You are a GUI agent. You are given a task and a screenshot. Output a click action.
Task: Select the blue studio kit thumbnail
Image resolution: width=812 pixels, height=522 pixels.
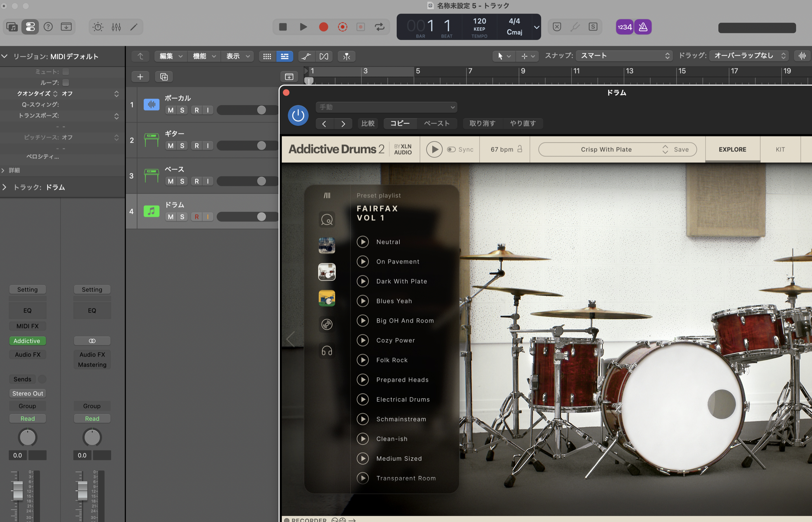pyautogui.click(x=327, y=245)
